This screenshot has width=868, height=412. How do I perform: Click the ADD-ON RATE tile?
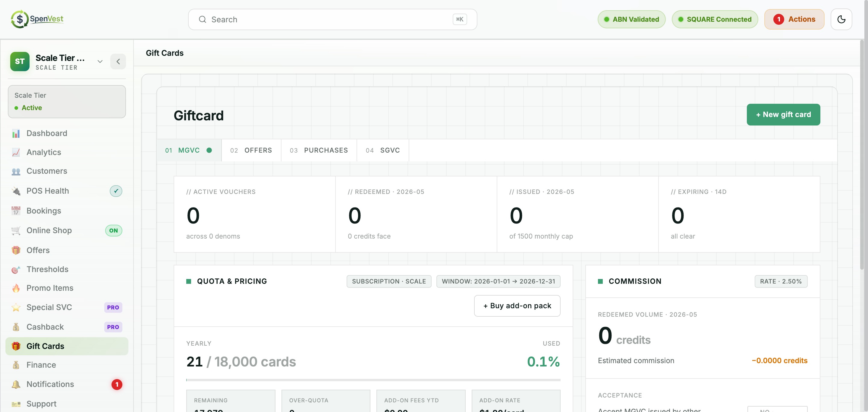pyautogui.click(x=516, y=401)
